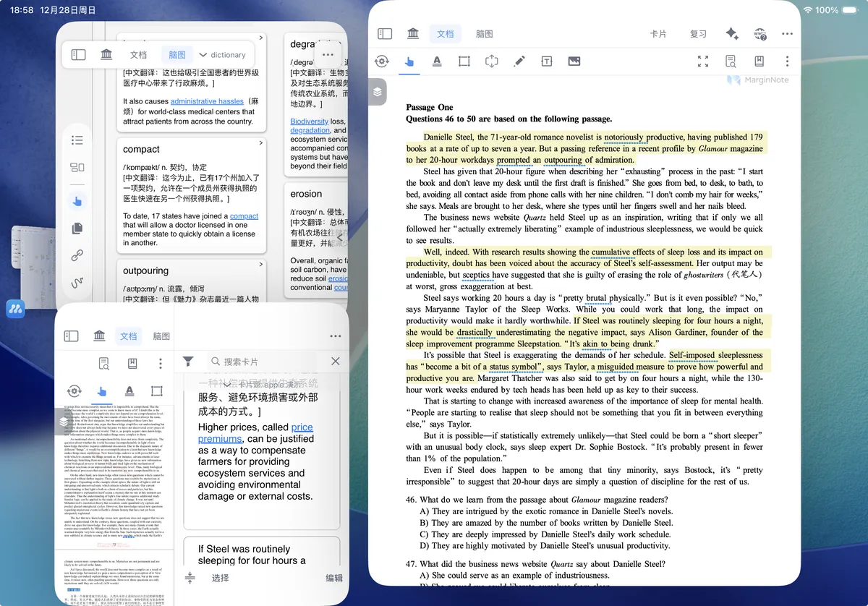Toggle sidebar panel in bottom-left window
Image resolution: width=868 pixels, height=606 pixels.
pos(71,336)
